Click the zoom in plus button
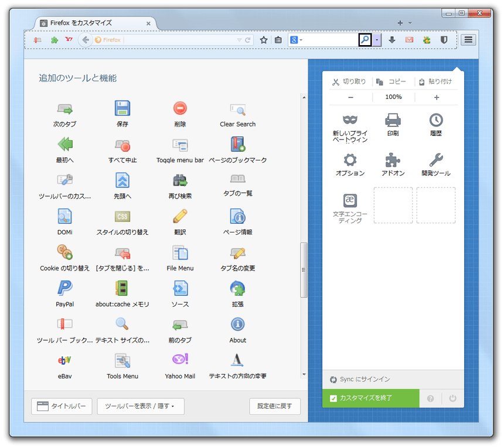 [436, 97]
